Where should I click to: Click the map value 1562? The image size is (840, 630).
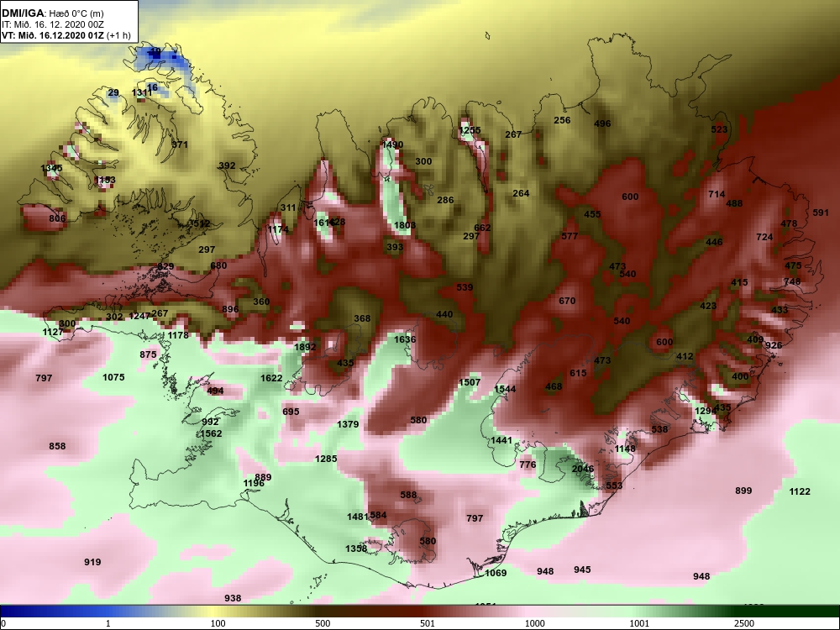coord(211,433)
